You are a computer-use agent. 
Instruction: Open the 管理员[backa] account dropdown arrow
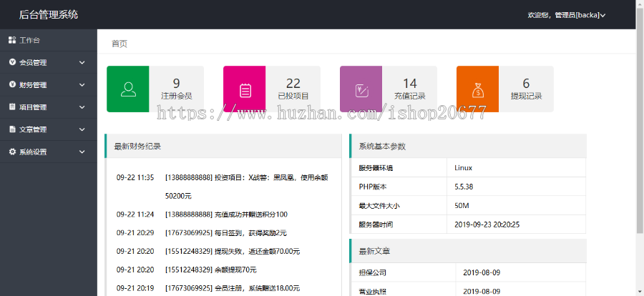click(x=602, y=16)
